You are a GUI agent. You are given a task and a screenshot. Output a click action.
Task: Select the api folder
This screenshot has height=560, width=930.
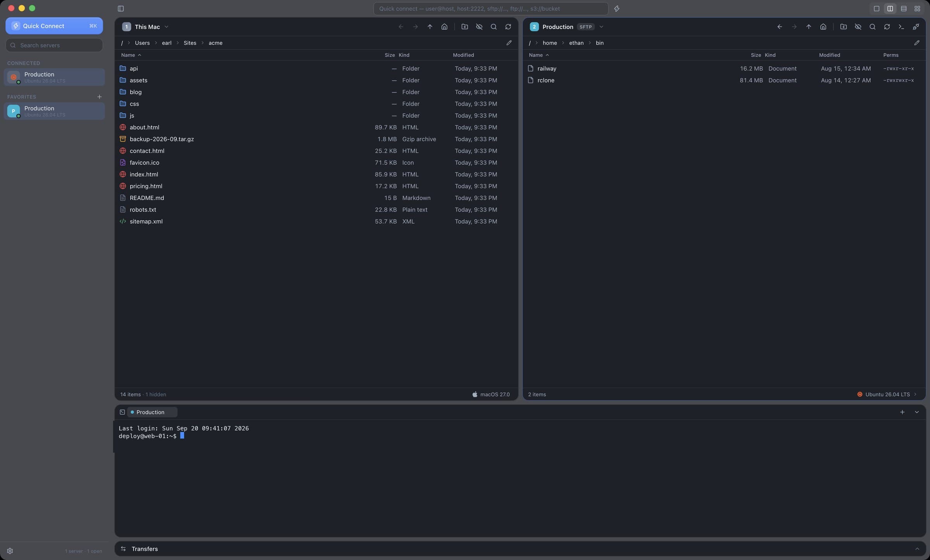click(x=316, y=69)
